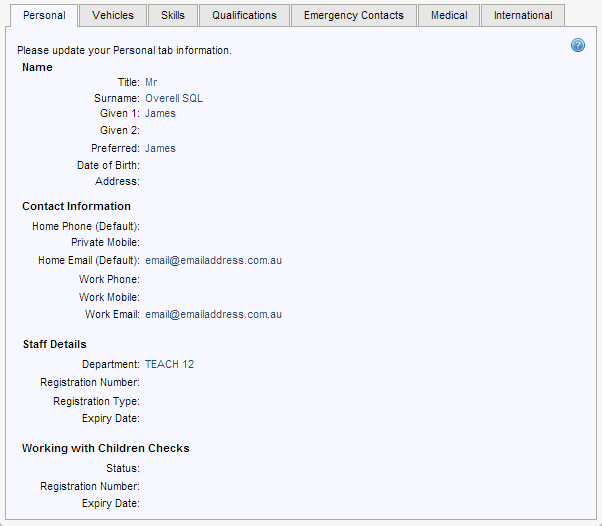Click the "Work Phone:" label

[109, 279]
